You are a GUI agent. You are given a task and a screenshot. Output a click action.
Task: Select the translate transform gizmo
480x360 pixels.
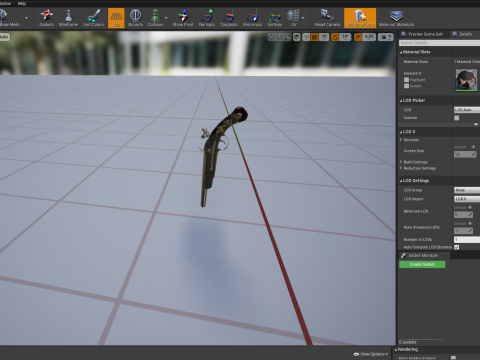pos(272,37)
